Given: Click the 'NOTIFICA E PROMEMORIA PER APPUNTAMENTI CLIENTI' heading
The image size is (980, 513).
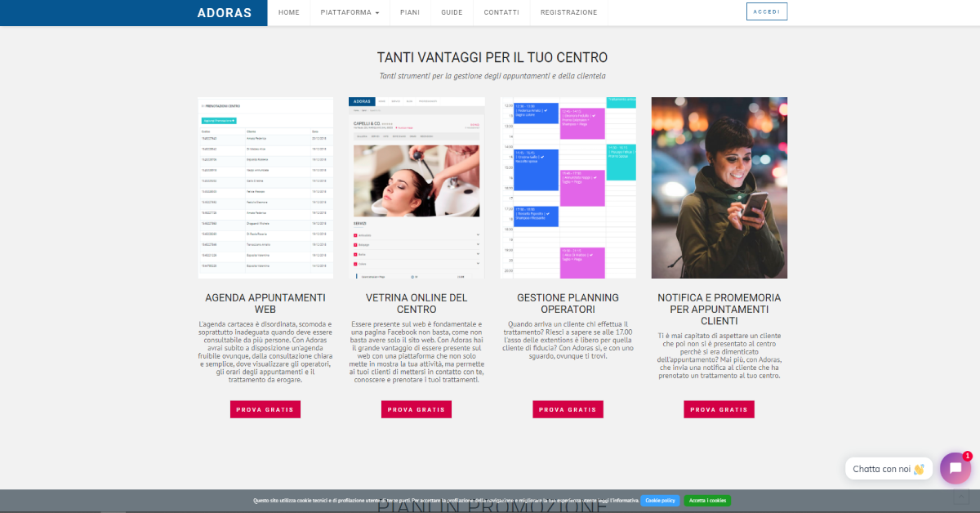Looking at the screenshot, I should tap(719, 310).
